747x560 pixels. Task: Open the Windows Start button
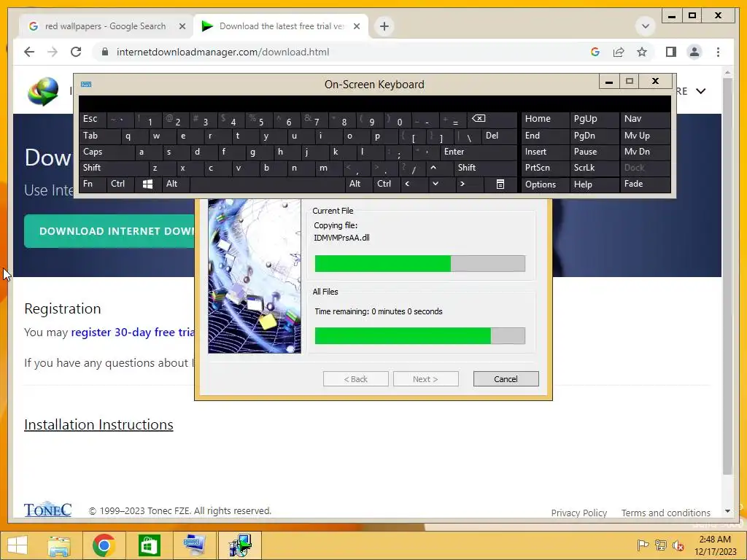click(x=18, y=545)
